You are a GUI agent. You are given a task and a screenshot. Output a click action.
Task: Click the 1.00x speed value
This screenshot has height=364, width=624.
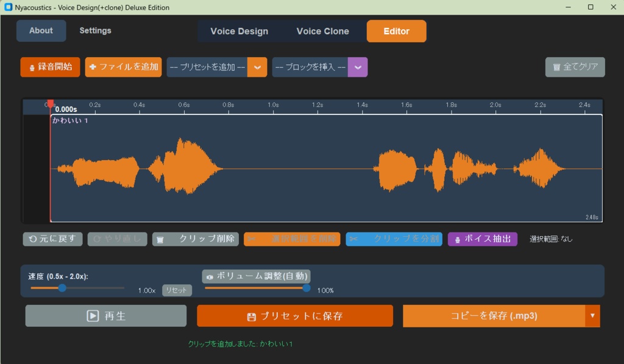click(146, 290)
